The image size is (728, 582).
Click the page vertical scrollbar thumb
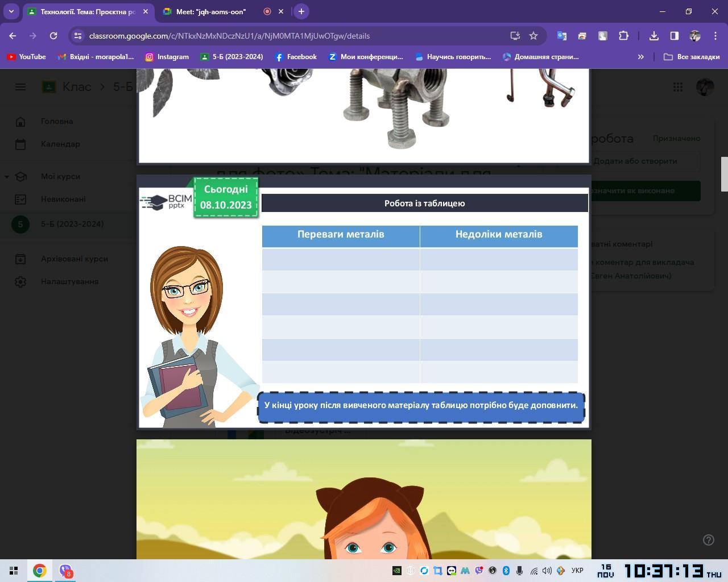724,174
